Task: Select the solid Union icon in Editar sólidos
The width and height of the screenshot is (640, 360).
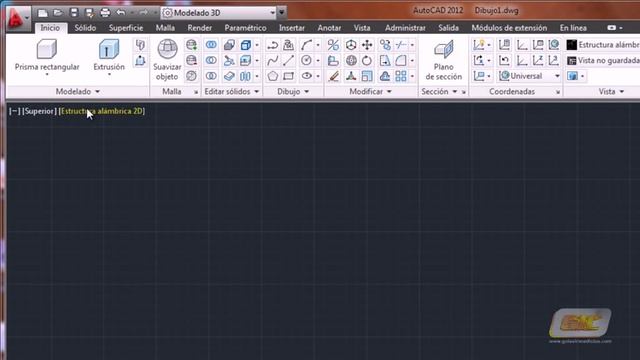Action: coord(211,45)
